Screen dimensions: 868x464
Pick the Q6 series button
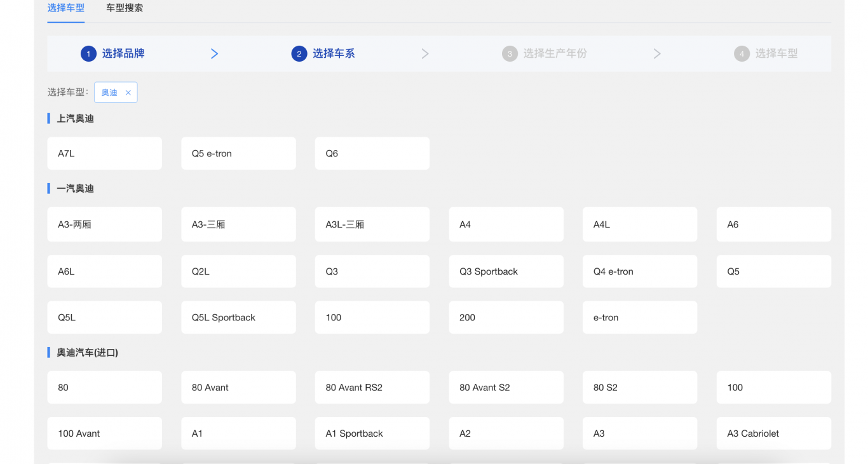click(372, 154)
